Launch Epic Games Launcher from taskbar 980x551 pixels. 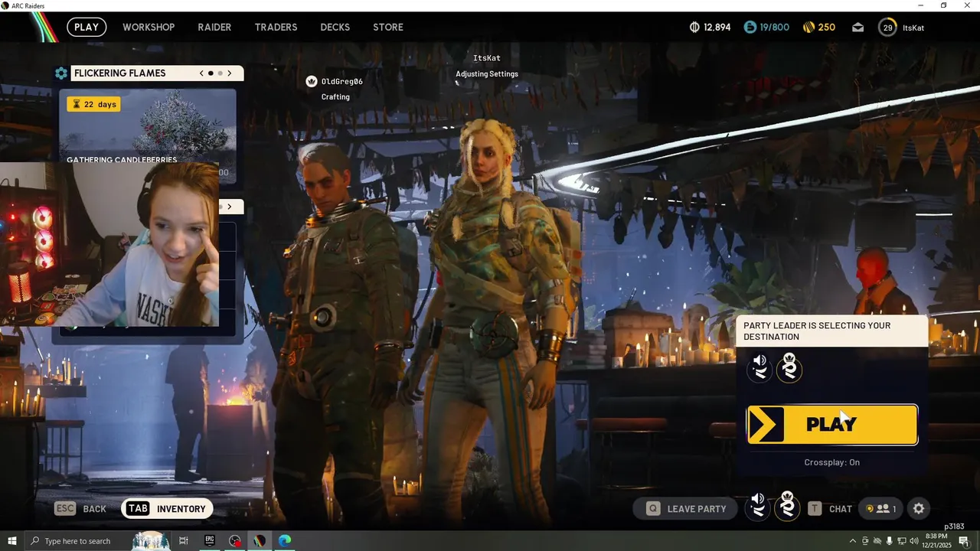(x=209, y=541)
